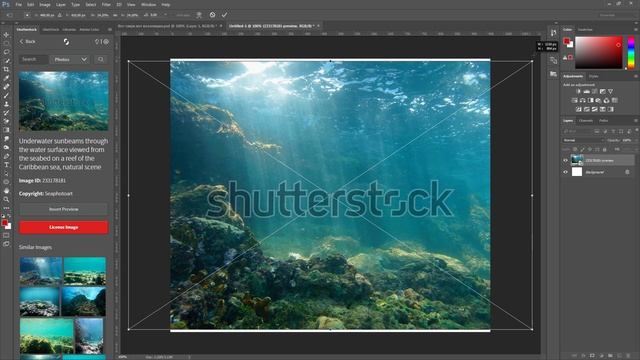Click the Shutterstock logo in the panel
Viewport: 640px width, 360px height.
coord(66,42)
